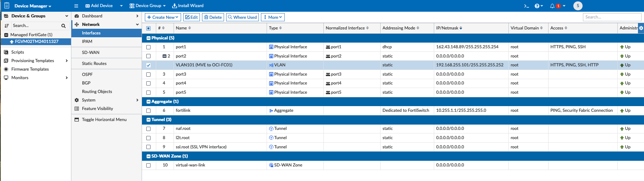The image size is (644, 181).
Task: Click the column settings gear icon
Action: pos(641,28)
